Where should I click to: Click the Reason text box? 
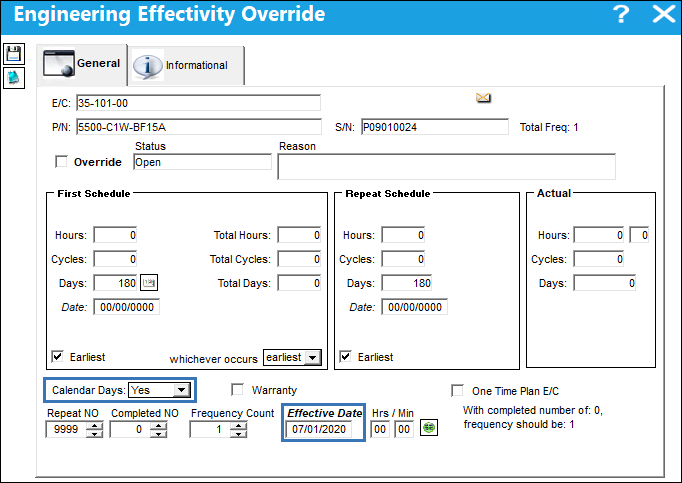tap(447, 166)
